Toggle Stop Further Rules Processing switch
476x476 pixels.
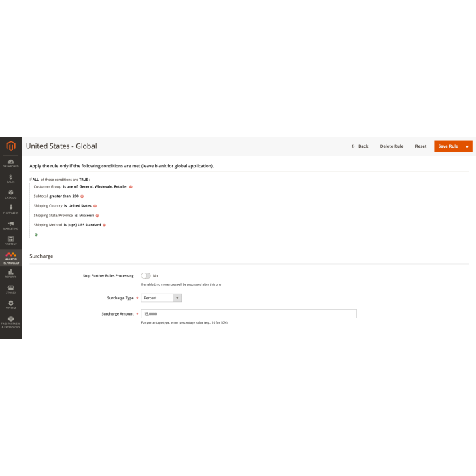[146, 275]
